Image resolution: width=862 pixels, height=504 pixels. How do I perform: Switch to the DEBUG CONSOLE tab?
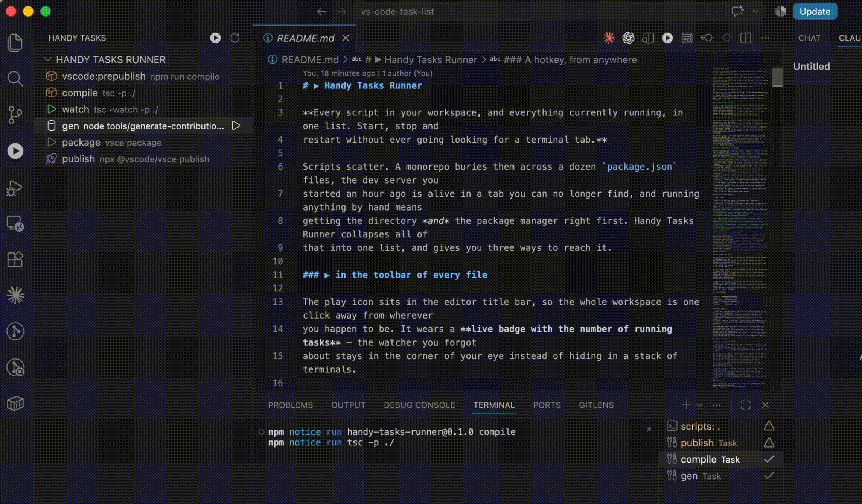click(x=419, y=405)
